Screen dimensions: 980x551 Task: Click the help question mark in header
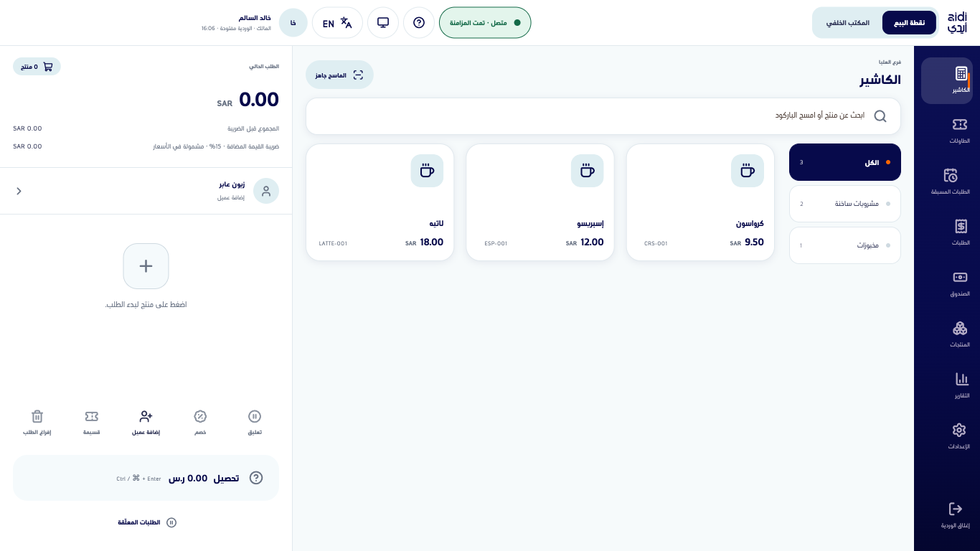(419, 23)
